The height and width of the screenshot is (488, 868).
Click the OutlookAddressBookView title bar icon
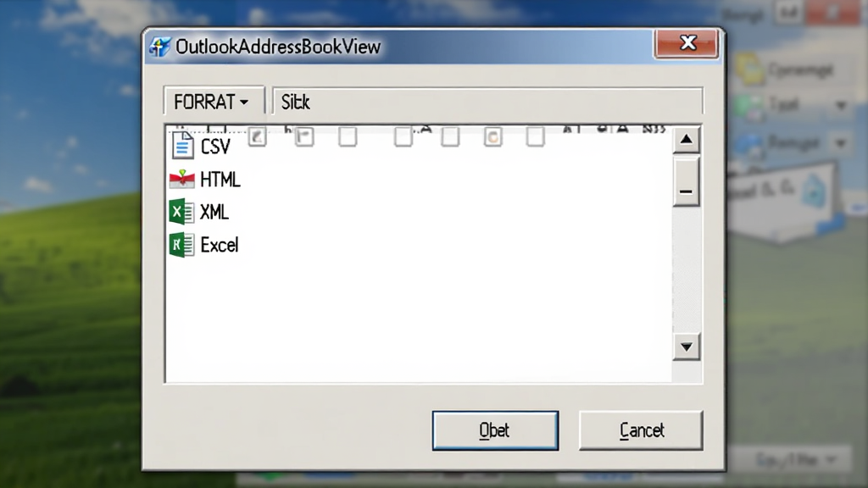tap(160, 47)
